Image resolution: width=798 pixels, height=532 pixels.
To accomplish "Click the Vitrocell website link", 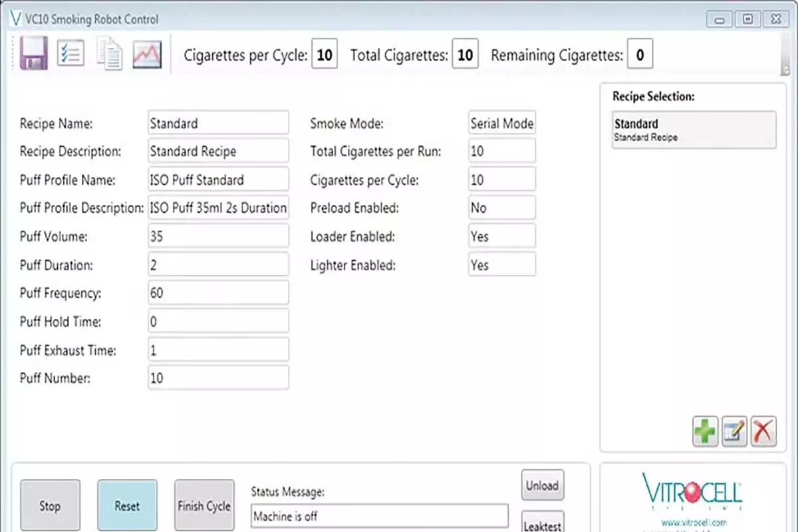I will 694,523.
